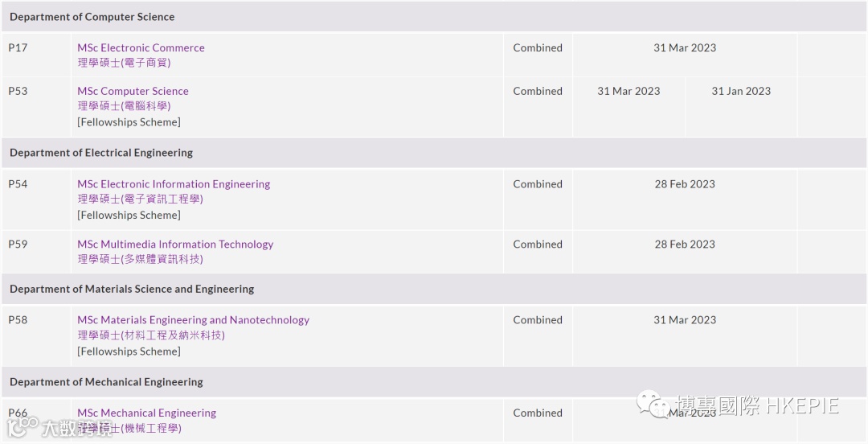Open MSc Materials Engineering and Nanotechnology link

point(193,320)
